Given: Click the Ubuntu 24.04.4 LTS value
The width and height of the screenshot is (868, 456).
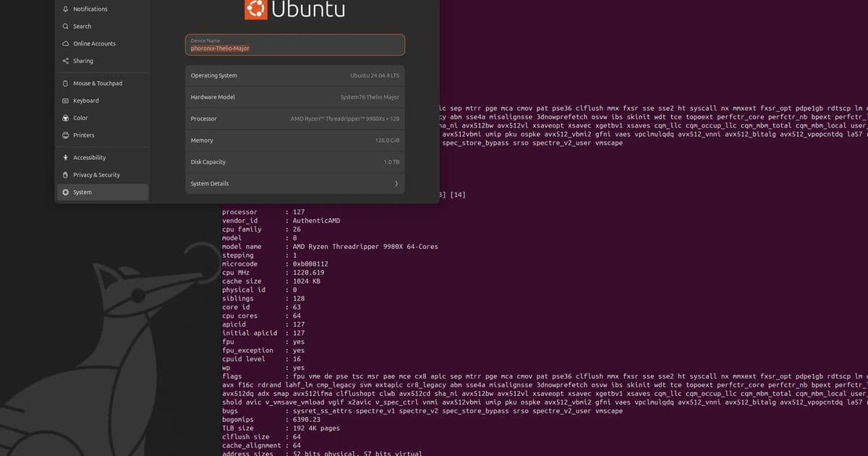Looking at the screenshot, I should pyautogui.click(x=375, y=75).
